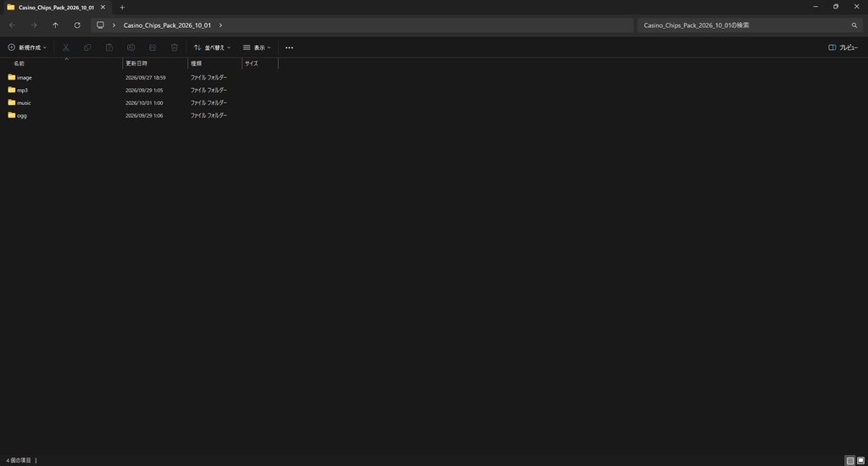Open the 並べ替え (Sort) dropdown
Viewport: 868px width, 466px height.
click(x=212, y=47)
